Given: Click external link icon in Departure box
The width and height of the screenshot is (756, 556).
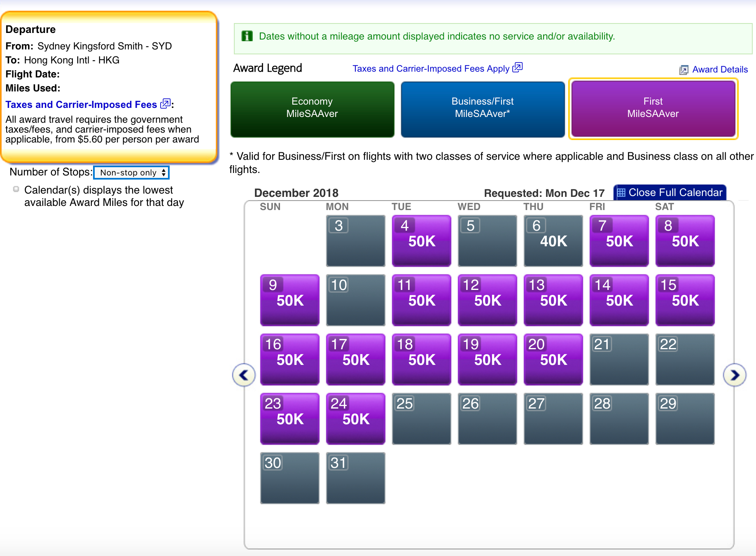Looking at the screenshot, I should 165,104.
